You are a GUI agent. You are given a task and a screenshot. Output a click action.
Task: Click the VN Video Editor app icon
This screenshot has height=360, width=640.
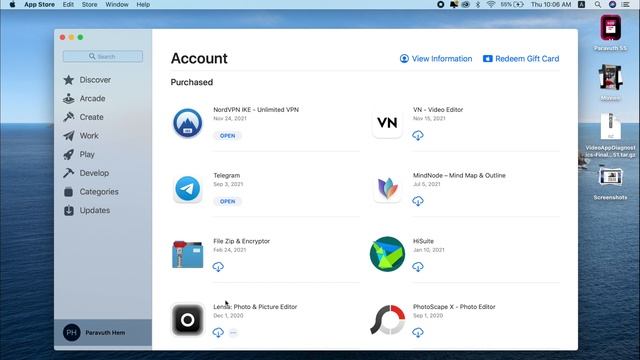coord(387,123)
